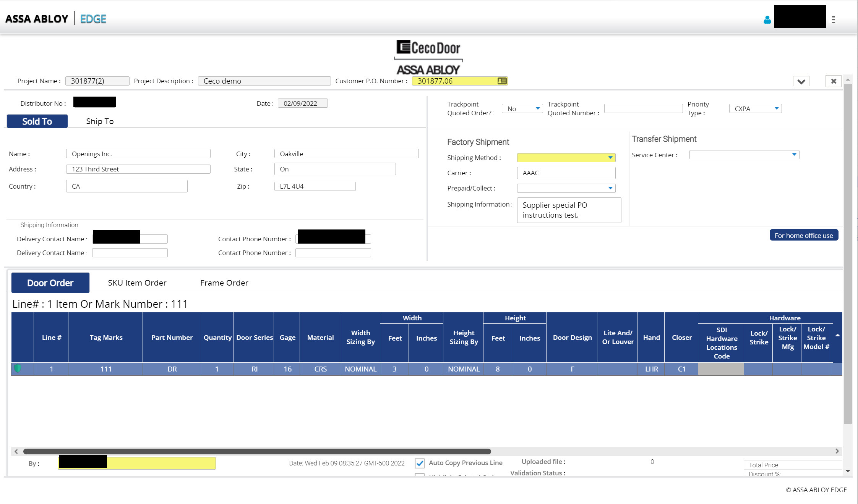Click the vertical page scrollbar thumb
The height and width of the screenshot is (504, 858).
848,254
